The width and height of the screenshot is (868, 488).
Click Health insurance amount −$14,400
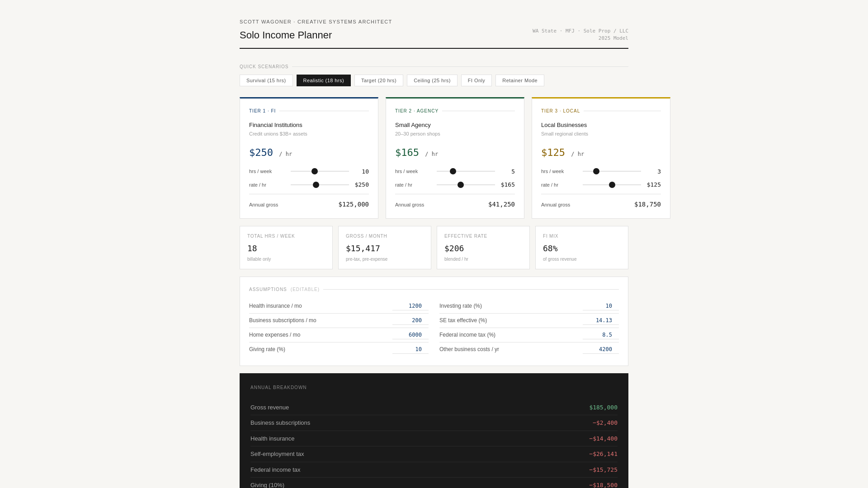tap(603, 439)
